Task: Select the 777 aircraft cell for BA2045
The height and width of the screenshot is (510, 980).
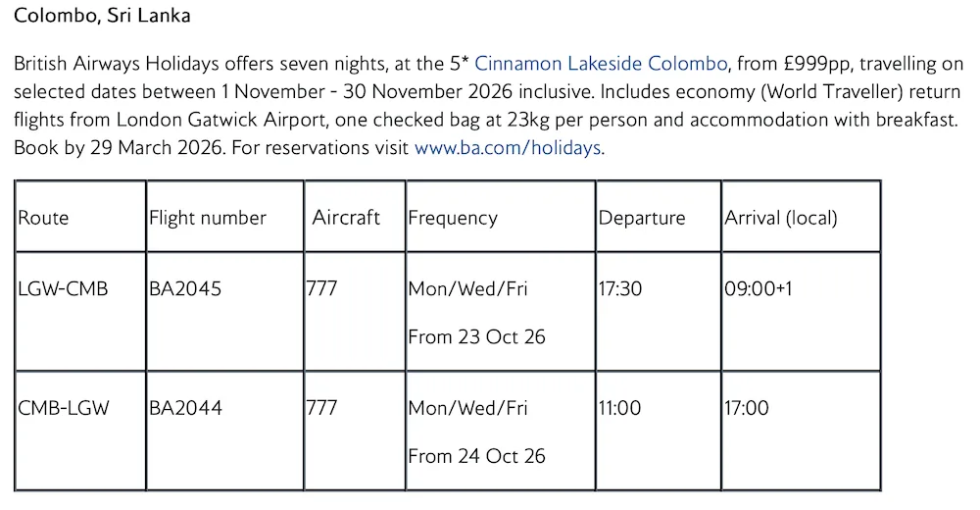Action: [322, 289]
